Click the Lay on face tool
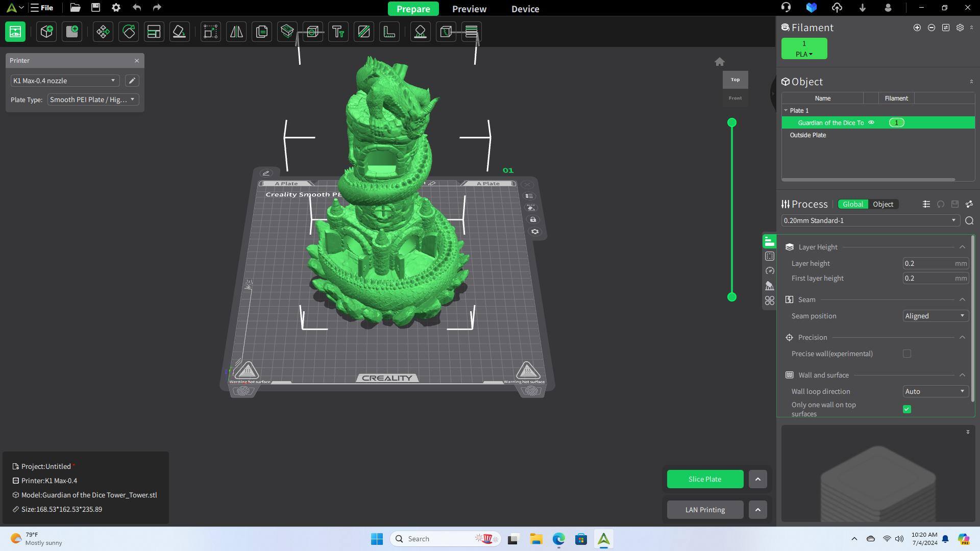980x551 pixels. 180,32
